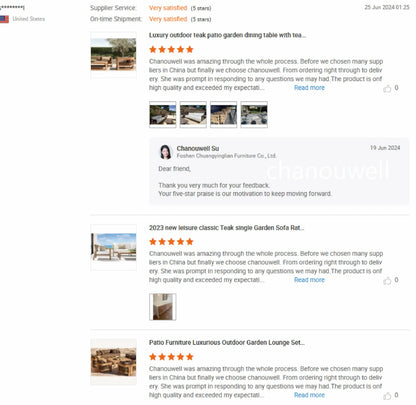
Task: Open Patio Furniture Luxurious Outdoor Lounge Set link
Action: pyautogui.click(x=227, y=343)
